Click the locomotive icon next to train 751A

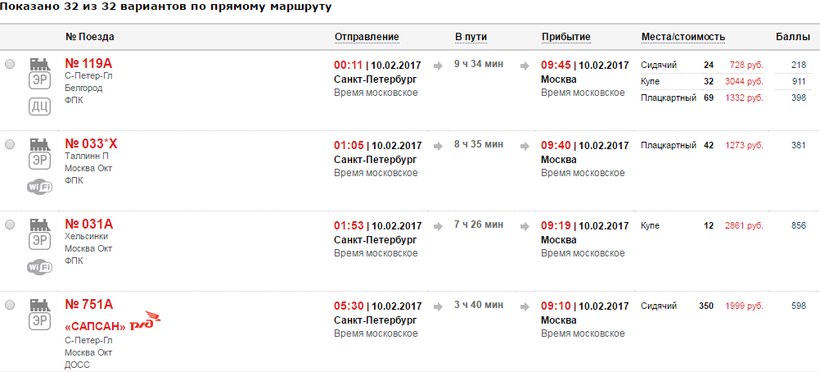click(39, 305)
